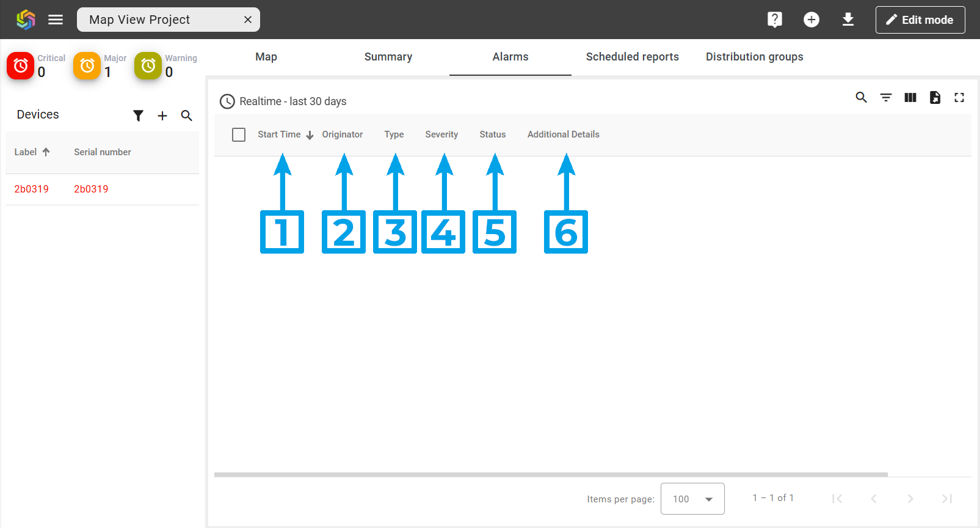The width and height of the screenshot is (980, 528).
Task: Sort alarms by Start Time column
Action: tap(279, 134)
